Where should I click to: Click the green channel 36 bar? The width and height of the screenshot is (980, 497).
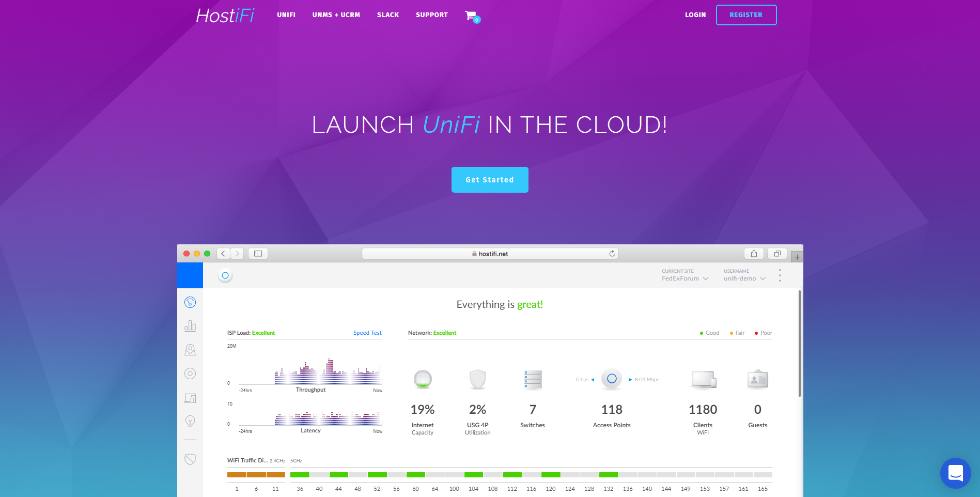(300, 475)
